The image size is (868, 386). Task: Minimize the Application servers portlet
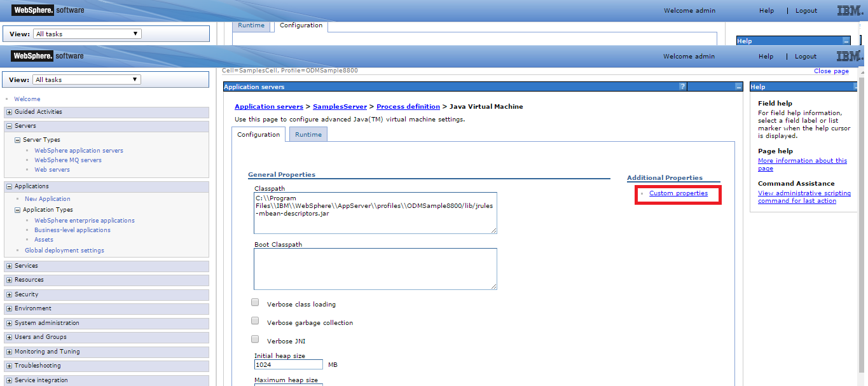[738, 86]
